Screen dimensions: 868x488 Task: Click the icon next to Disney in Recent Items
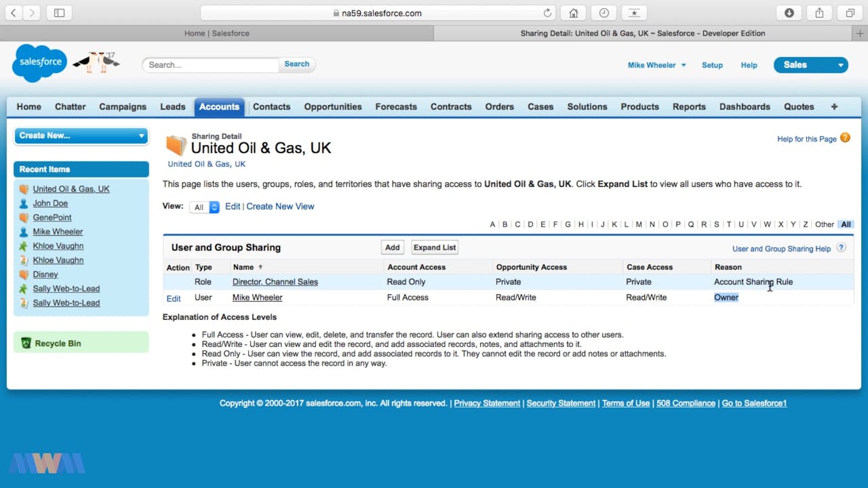pyautogui.click(x=24, y=274)
